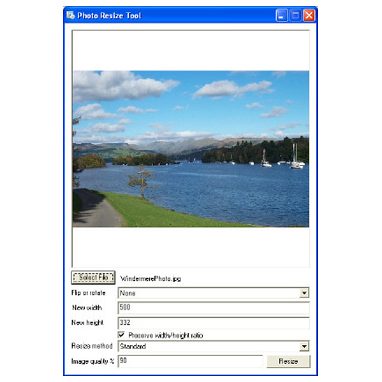Click the Windermere photo preview
382x382 pixels.
pos(191,149)
